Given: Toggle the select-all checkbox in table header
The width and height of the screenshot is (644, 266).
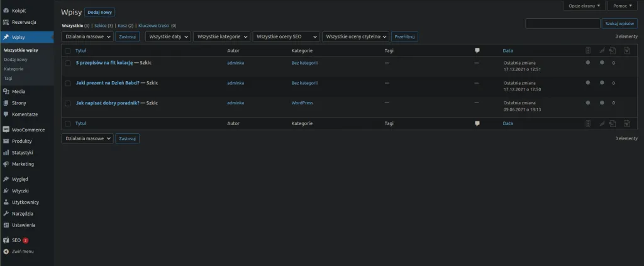Looking at the screenshot, I should tap(67, 50).
